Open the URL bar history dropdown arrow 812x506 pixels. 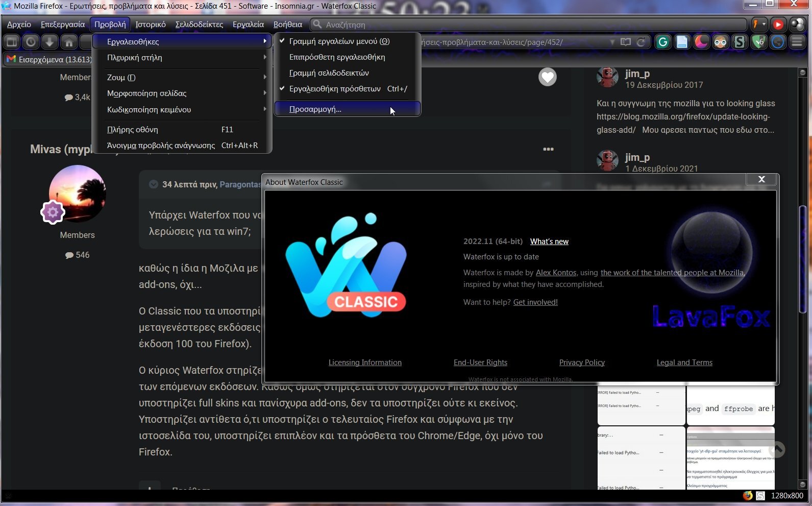pyautogui.click(x=612, y=42)
